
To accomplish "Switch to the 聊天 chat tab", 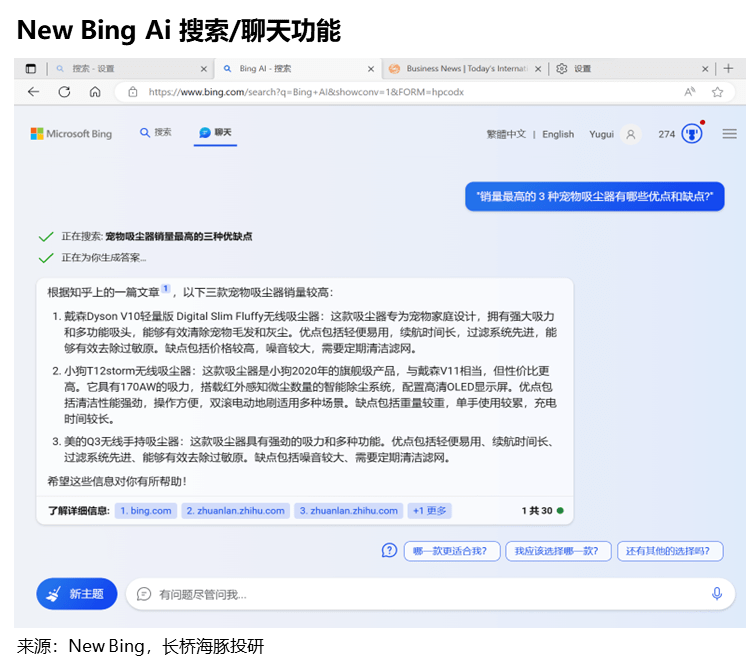I will (215, 133).
